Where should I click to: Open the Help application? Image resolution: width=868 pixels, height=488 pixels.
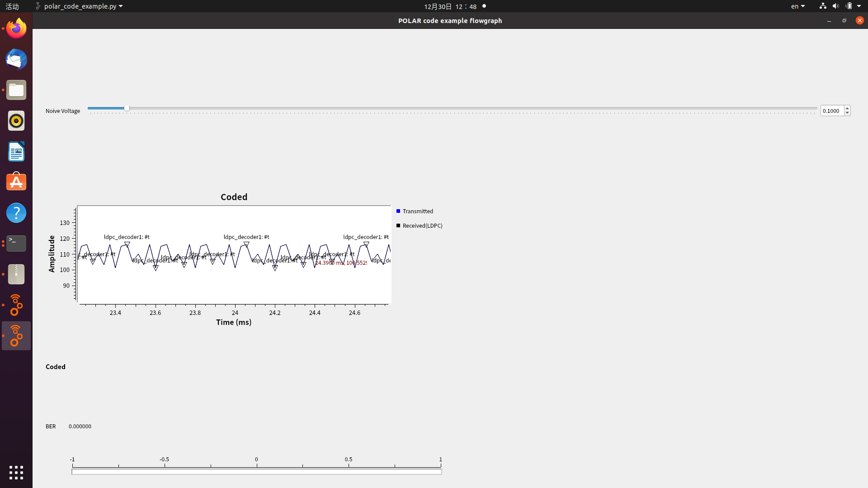16,212
